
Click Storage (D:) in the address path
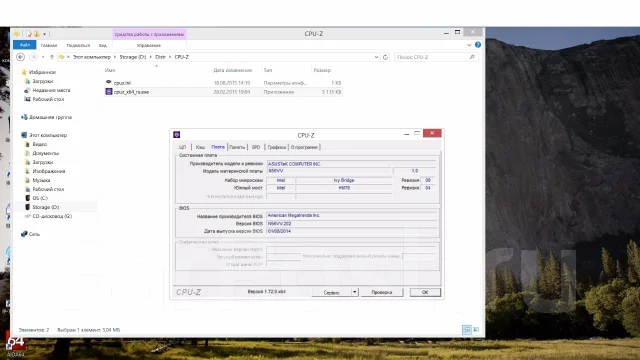133,57
